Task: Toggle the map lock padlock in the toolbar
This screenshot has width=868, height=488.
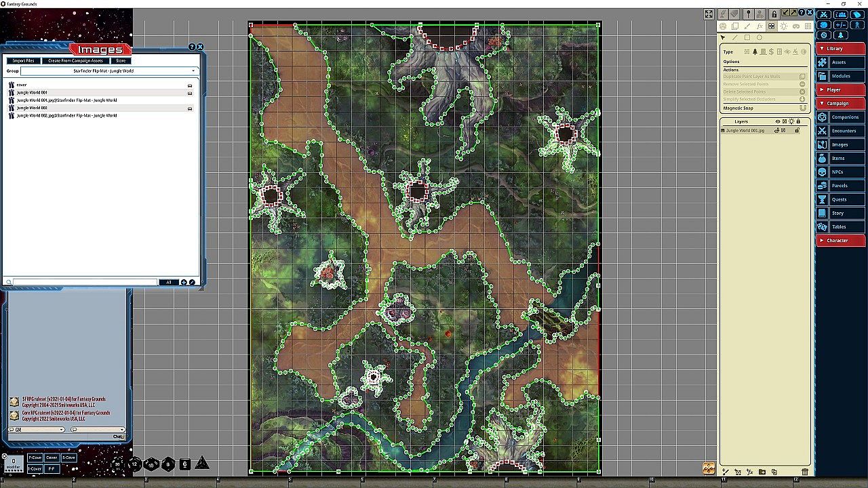Action: tap(774, 14)
